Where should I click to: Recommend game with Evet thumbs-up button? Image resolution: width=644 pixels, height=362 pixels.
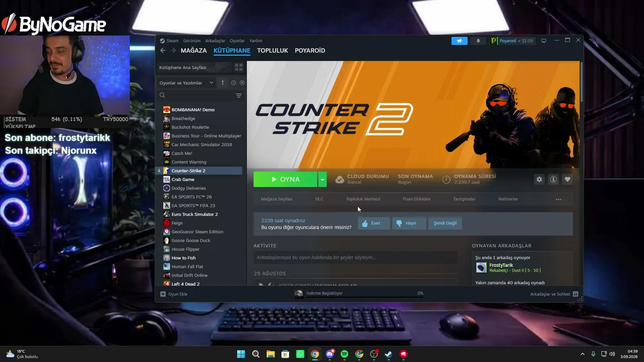(x=374, y=223)
